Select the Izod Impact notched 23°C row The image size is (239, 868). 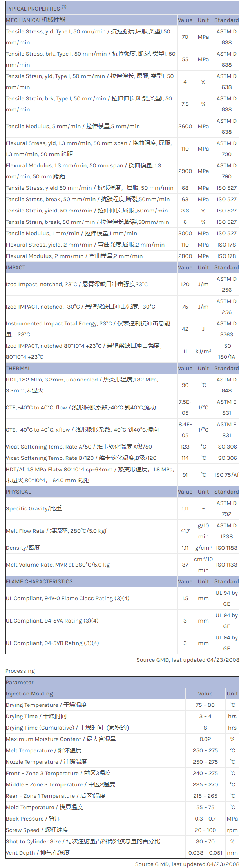[x=77, y=284]
